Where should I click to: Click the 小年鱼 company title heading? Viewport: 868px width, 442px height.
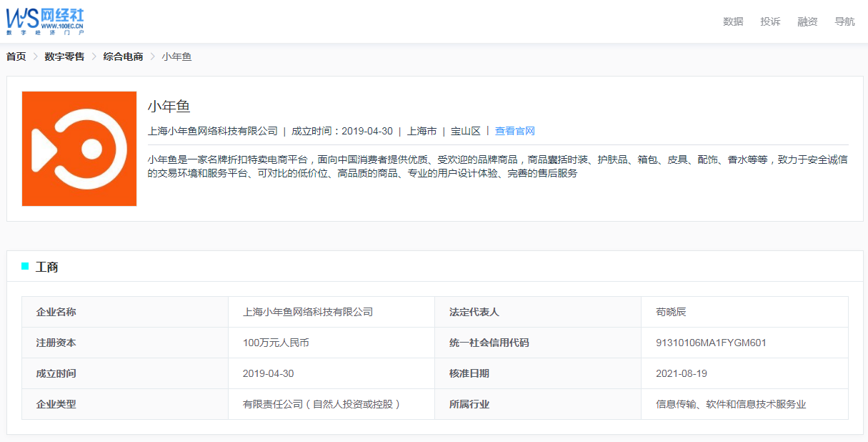(169, 107)
